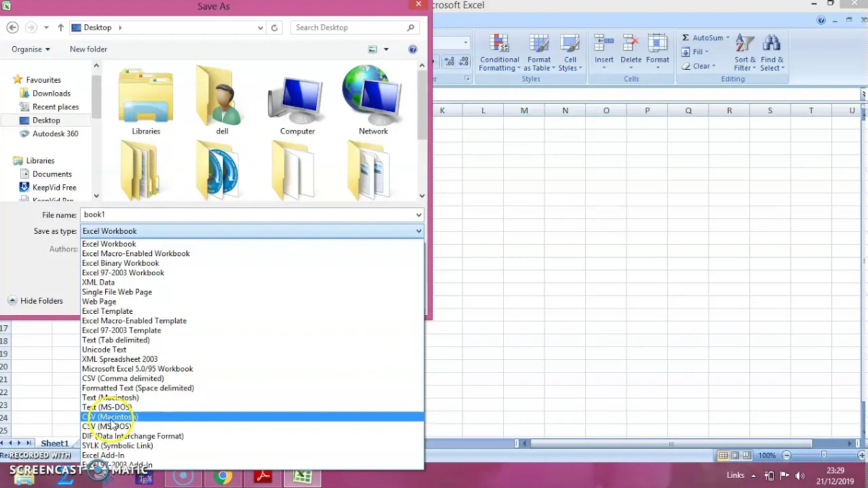The image size is (868, 488).
Task: Open the File name history dropdown
Action: pos(418,215)
